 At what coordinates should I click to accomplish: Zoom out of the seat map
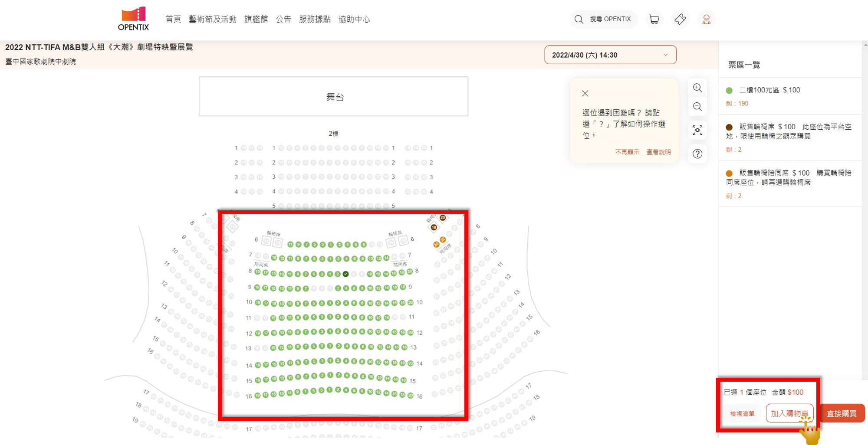click(x=697, y=107)
